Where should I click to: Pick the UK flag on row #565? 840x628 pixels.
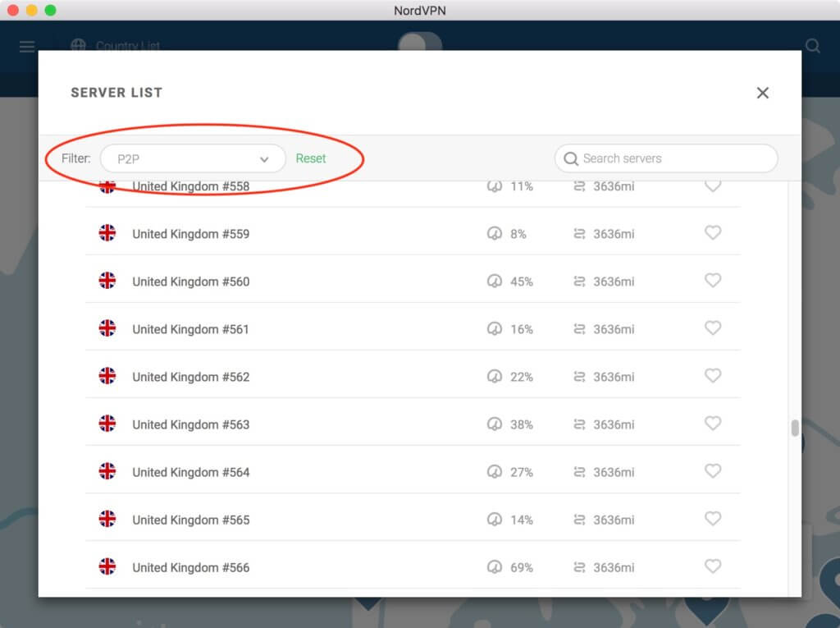click(107, 519)
